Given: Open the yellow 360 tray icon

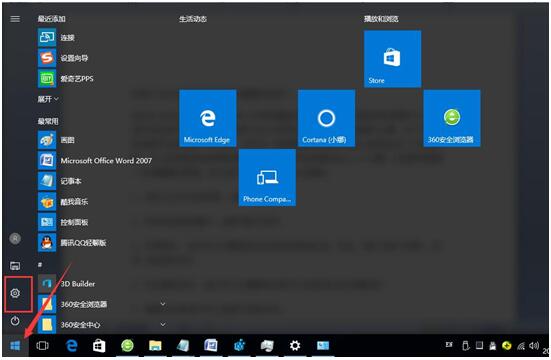Looking at the screenshot, I should pyautogui.click(x=507, y=346).
